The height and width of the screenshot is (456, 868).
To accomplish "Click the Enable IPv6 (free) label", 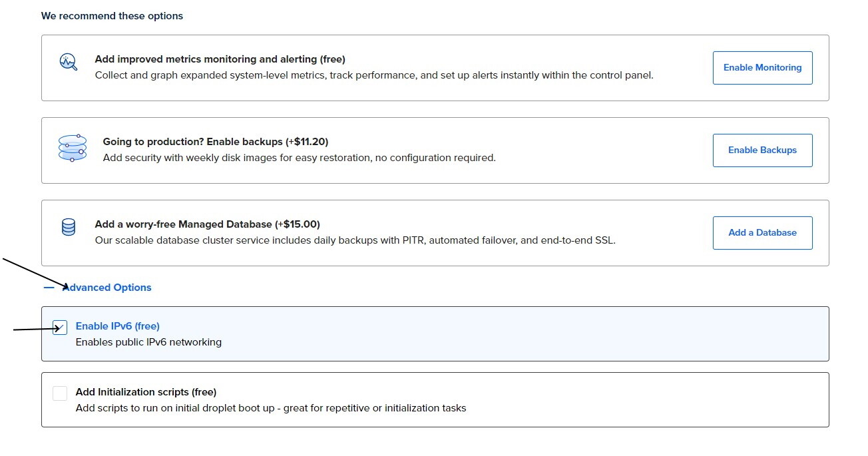I will click(x=118, y=326).
